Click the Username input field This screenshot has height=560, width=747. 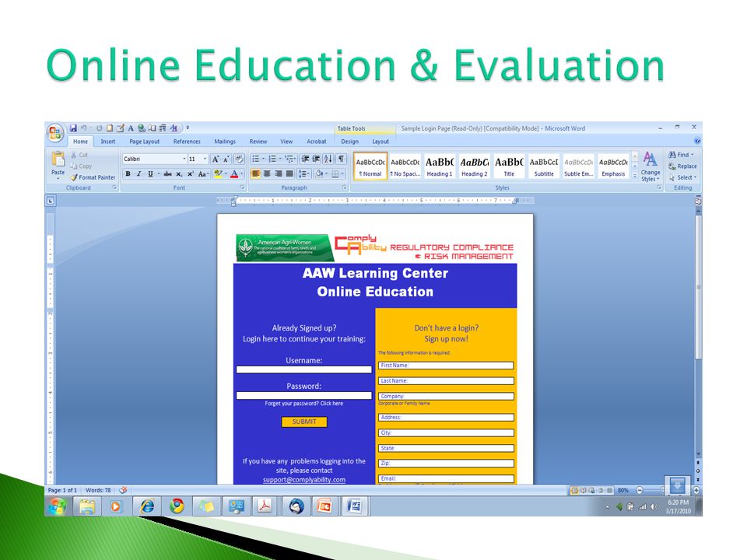click(x=304, y=369)
